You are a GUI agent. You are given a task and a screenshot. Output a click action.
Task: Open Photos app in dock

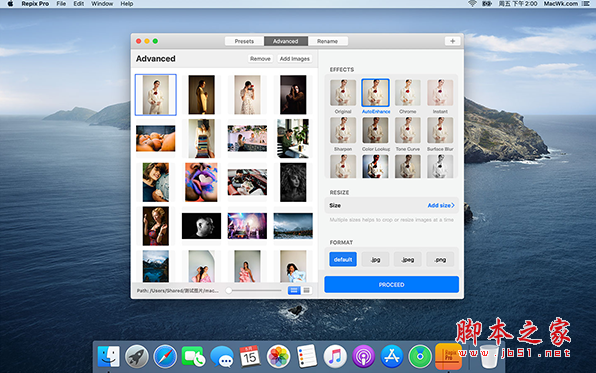pyautogui.click(x=278, y=357)
